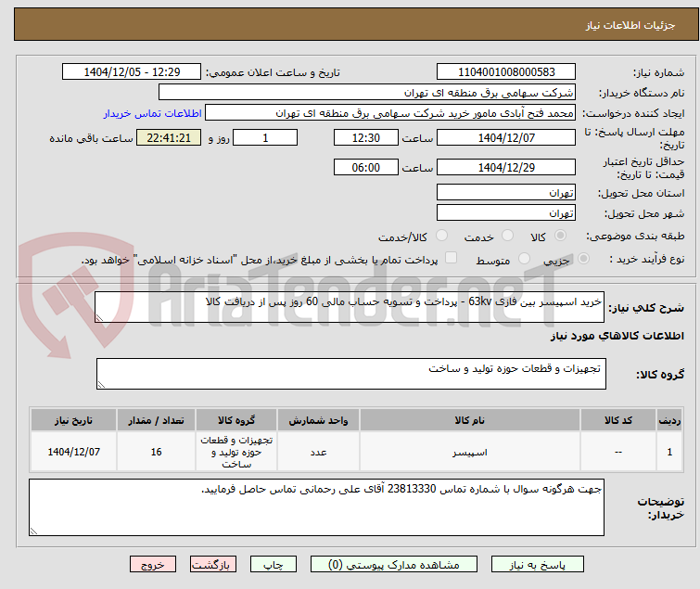This screenshot has height=589, width=700.
Task: Select the خدمت radio button
Action: point(507,236)
